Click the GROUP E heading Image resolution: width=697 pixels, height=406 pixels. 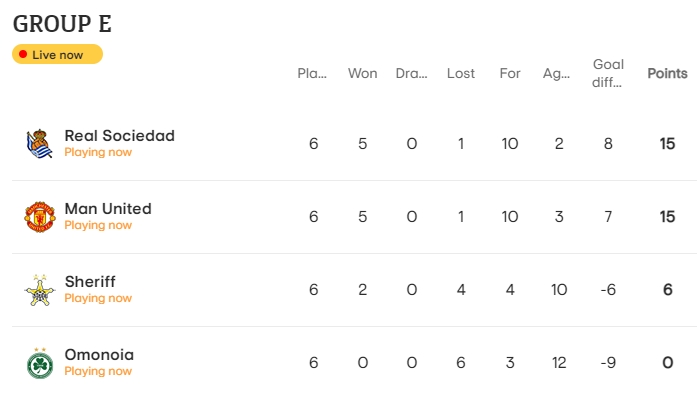62,24
